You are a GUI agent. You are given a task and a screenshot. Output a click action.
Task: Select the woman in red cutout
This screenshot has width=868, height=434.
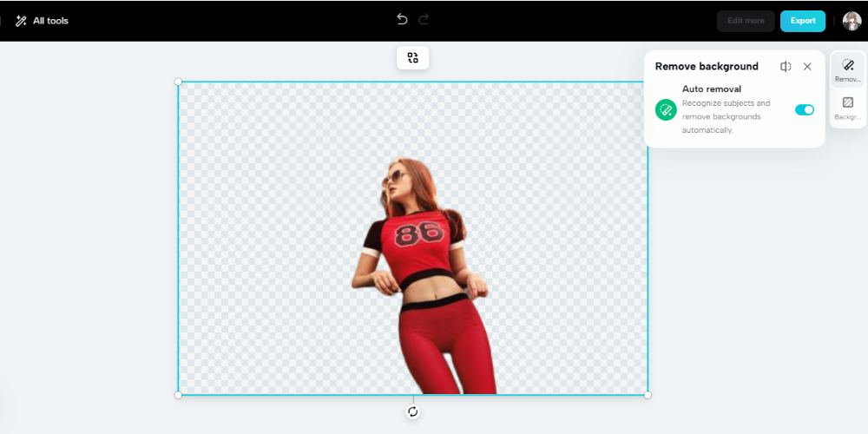point(424,276)
